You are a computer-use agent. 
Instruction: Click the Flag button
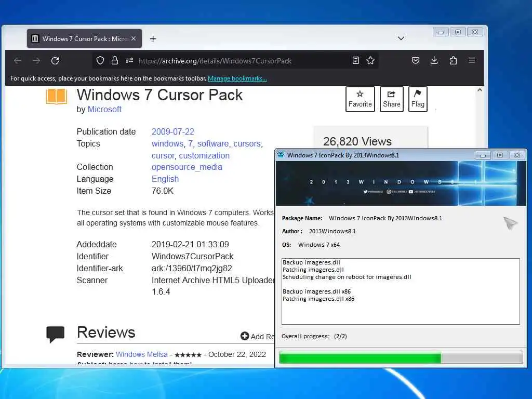[x=418, y=99]
